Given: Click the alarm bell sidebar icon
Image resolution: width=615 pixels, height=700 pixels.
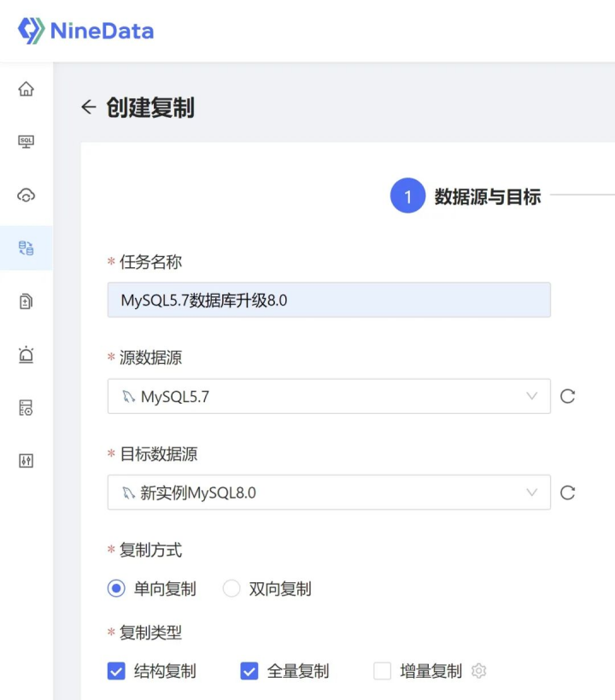Looking at the screenshot, I should coord(26,354).
